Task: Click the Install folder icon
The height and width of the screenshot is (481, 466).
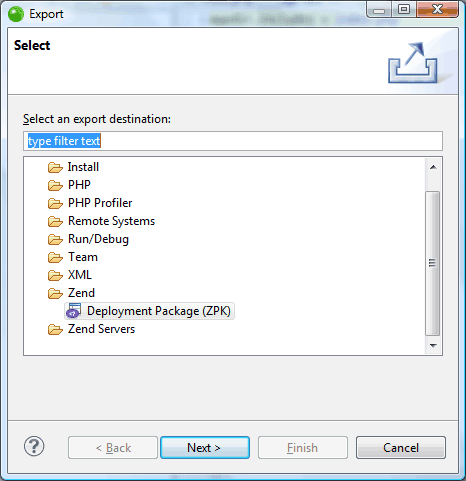Action: pos(55,167)
